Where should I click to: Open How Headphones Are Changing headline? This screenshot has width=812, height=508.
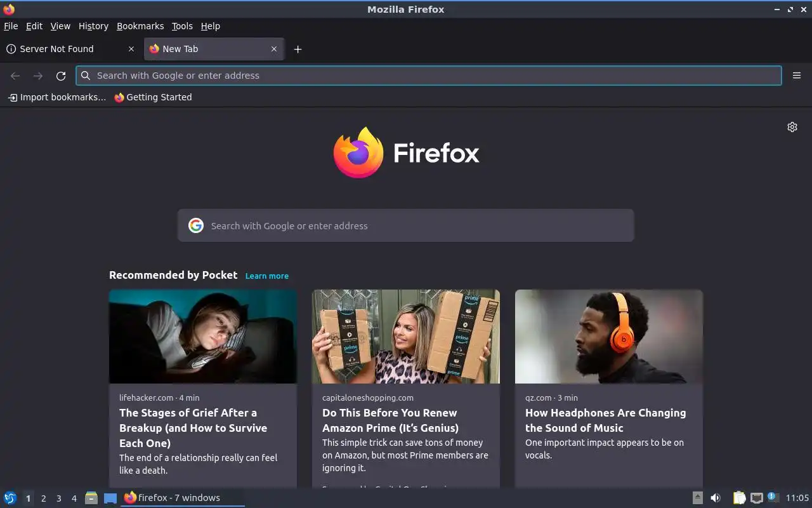605,420
